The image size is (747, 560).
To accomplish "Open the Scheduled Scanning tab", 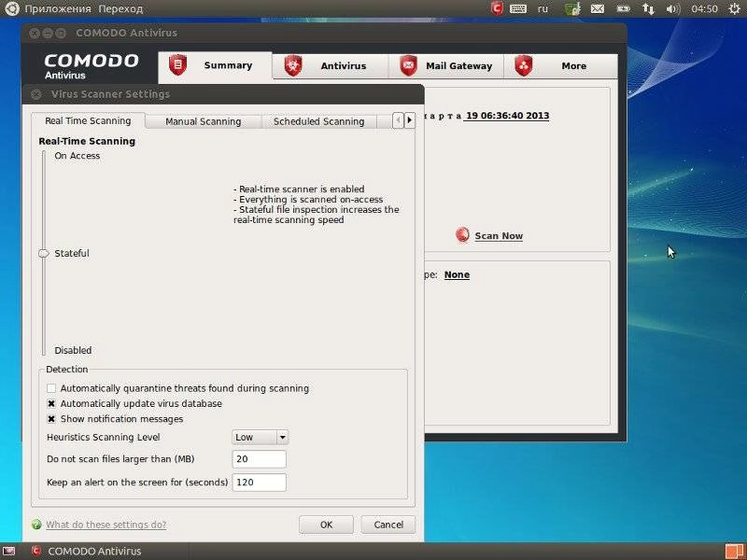I will click(318, 121).
